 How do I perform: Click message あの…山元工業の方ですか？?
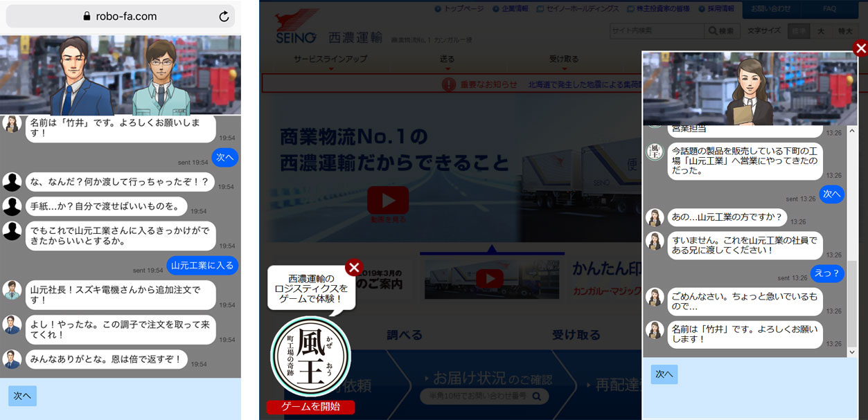[x=727, y=217]
